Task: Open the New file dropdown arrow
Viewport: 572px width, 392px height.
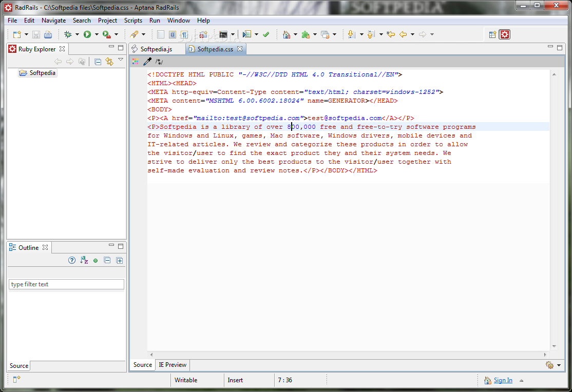Action: pos(26,35)
